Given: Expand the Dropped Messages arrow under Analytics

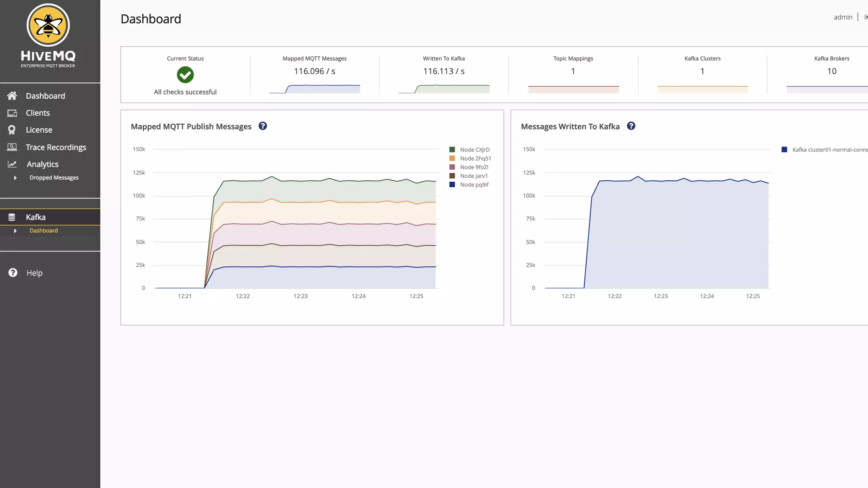Looking at the screenshot, I should pos(15,178).
